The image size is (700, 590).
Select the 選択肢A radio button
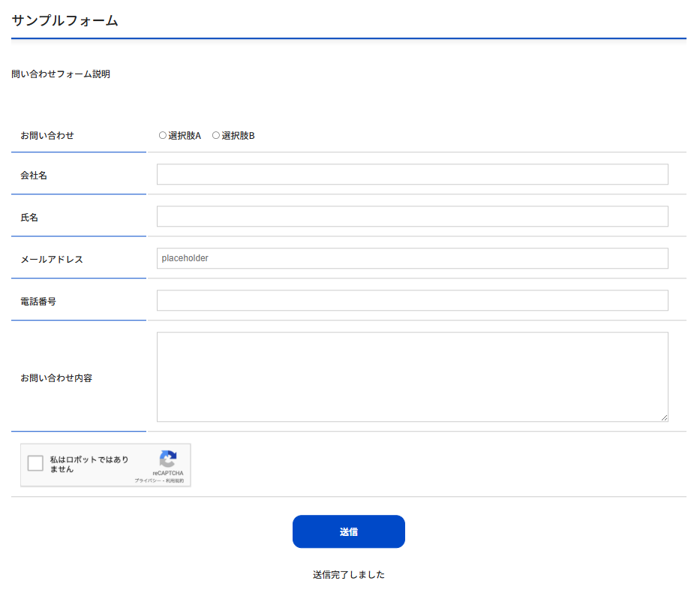163,136
